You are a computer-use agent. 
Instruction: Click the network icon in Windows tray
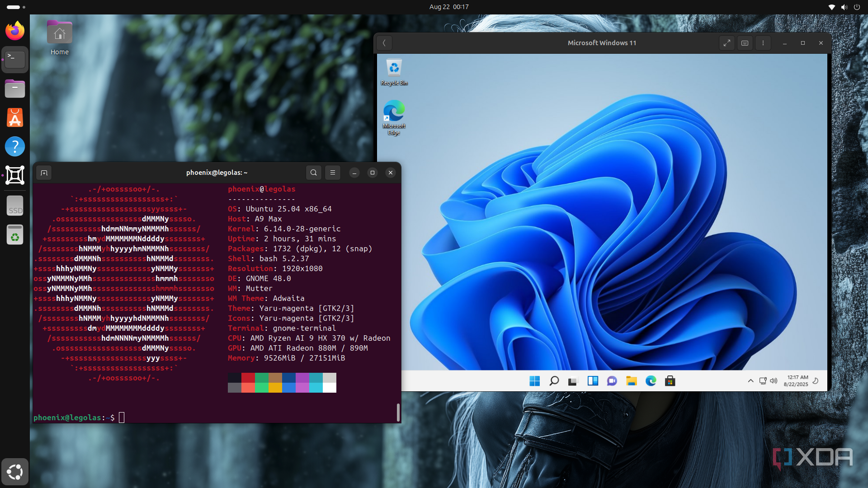pos(763,381)
